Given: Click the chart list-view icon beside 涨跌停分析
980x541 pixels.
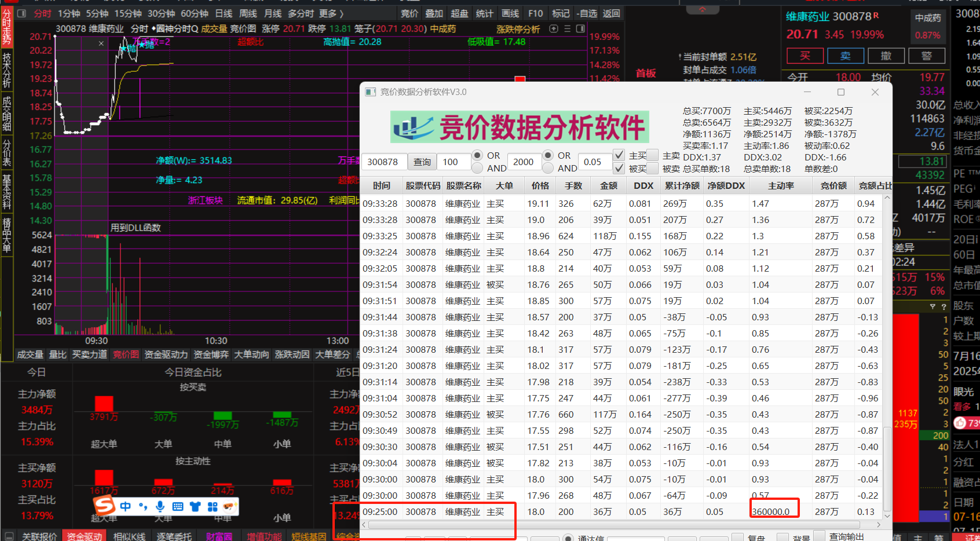Looking at the screenshot, I should tap(567, 29).
